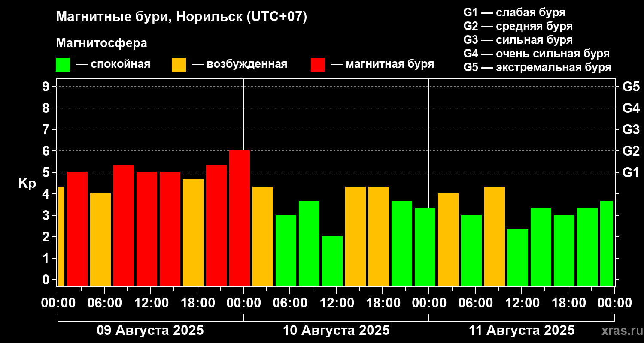The width and height of the screenshot is (644, 343).
Task: Click the 'G1 — слабая буря' legend line
Action: [514, 12]
